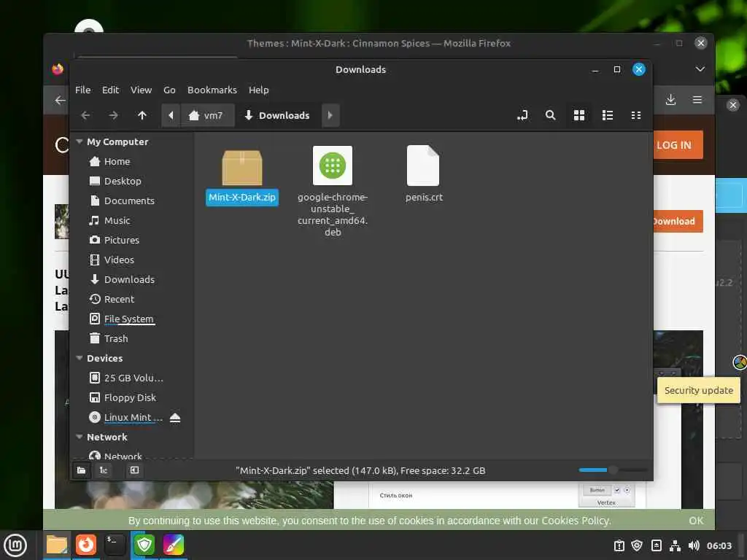This screenshot has width=747, height=560.
Task: Open colorful paint app taskbar icon
Action: [x=174, y=545]
